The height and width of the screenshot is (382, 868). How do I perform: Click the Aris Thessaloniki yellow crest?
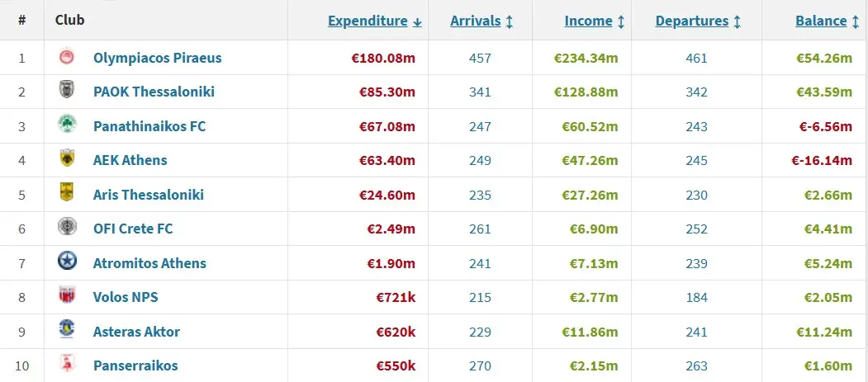[x=67, y=195]
